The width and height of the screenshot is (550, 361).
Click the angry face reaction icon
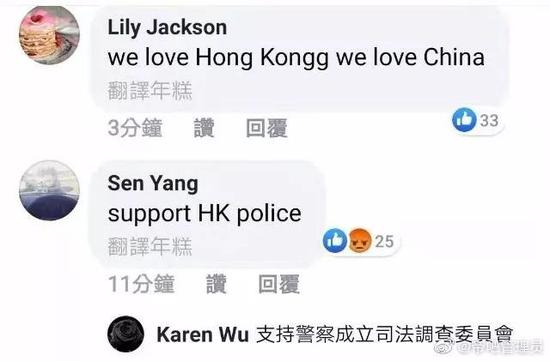(360, 241)
